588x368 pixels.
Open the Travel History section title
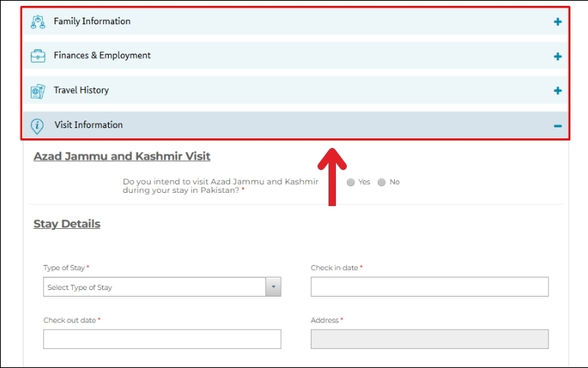pyautogui.click(x=81, y=90)
